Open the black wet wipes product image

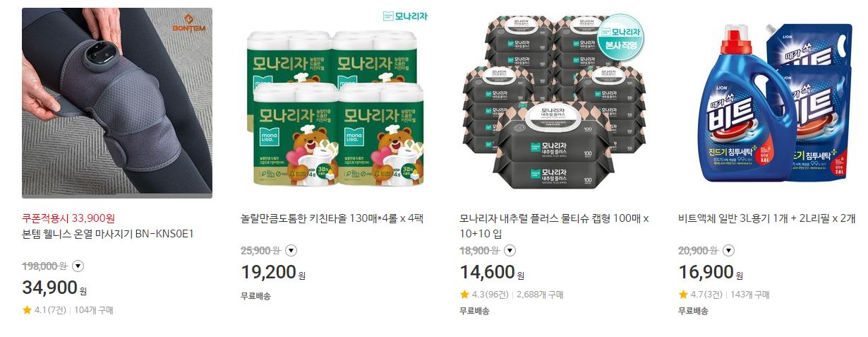coord(555,103)
